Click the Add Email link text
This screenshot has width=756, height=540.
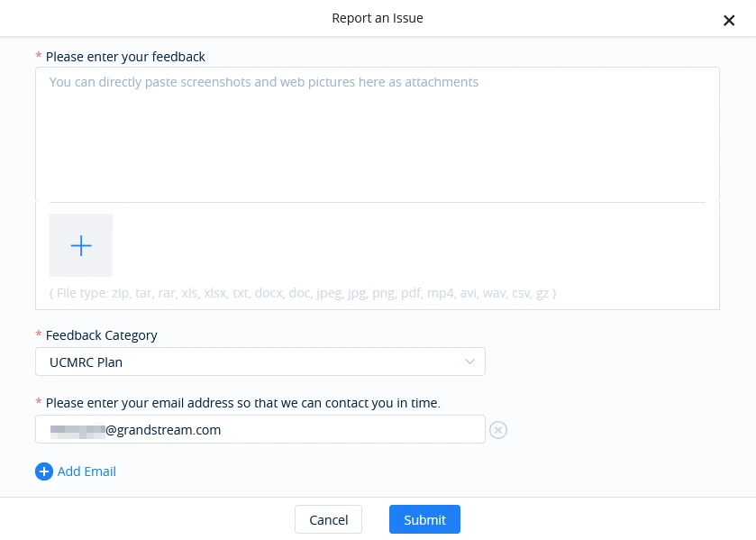point(87,471)
